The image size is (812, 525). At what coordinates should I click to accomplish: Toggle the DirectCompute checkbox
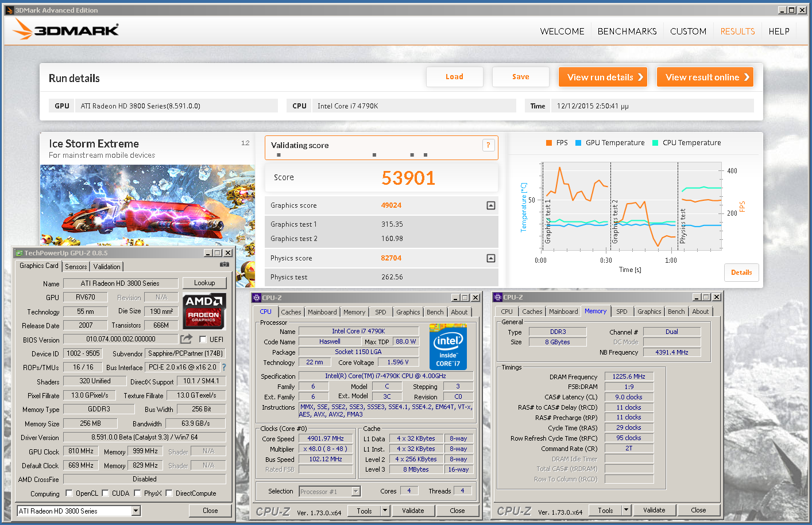(169, 493)
